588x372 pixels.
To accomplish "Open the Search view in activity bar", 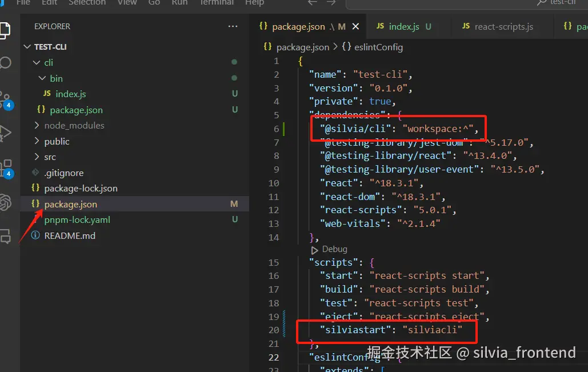I will pos(5,63).
